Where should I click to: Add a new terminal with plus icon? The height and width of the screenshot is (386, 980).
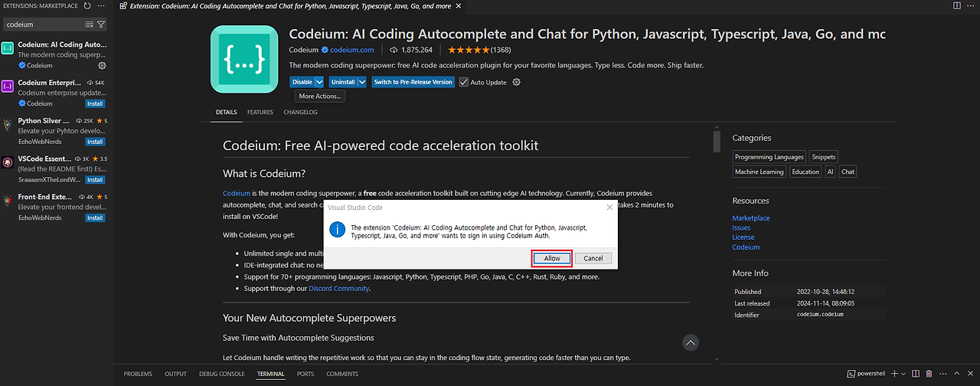894,374
